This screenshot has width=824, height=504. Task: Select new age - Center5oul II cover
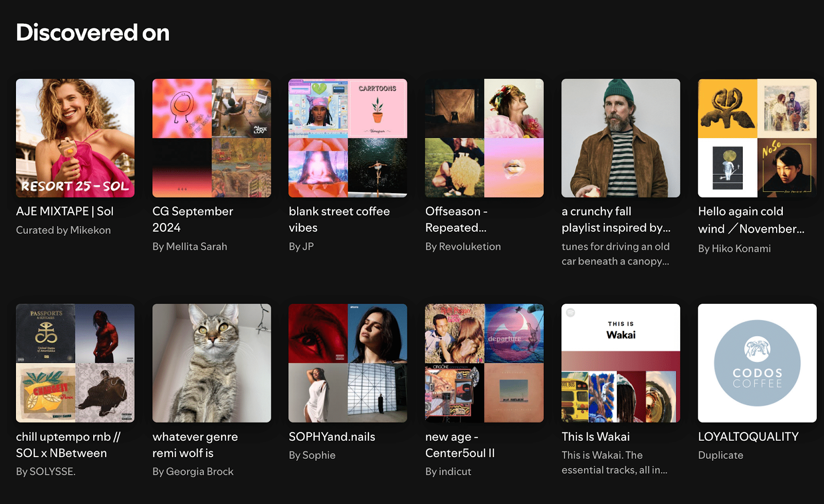pyautogui.click(x=484, y=363)
